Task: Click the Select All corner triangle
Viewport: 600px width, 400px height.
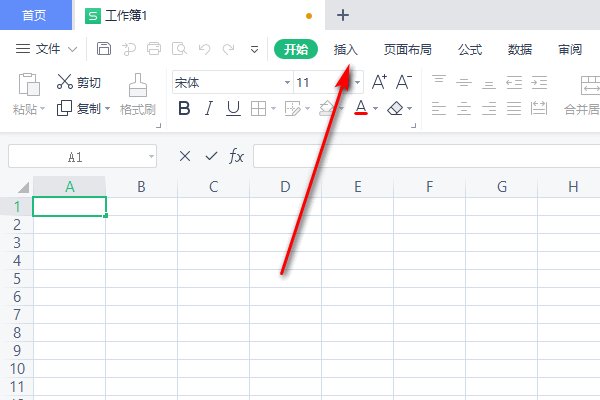Action: [x=23, y=187]
